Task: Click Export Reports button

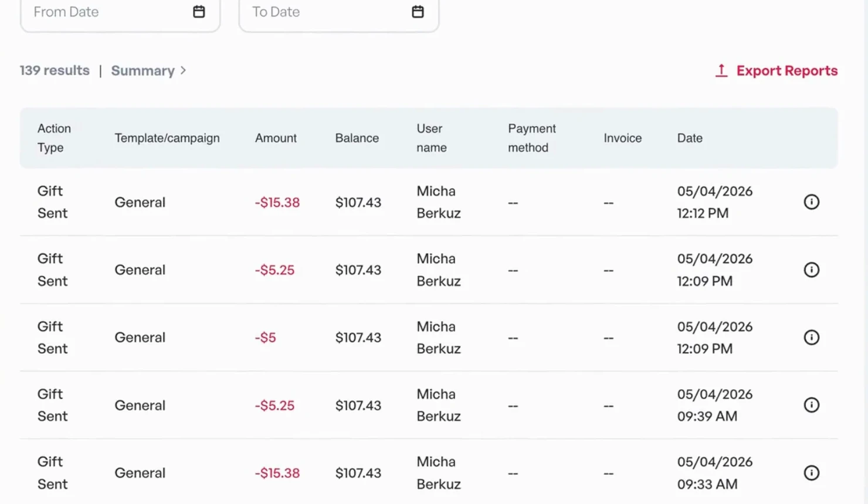Action: [776, 70]
